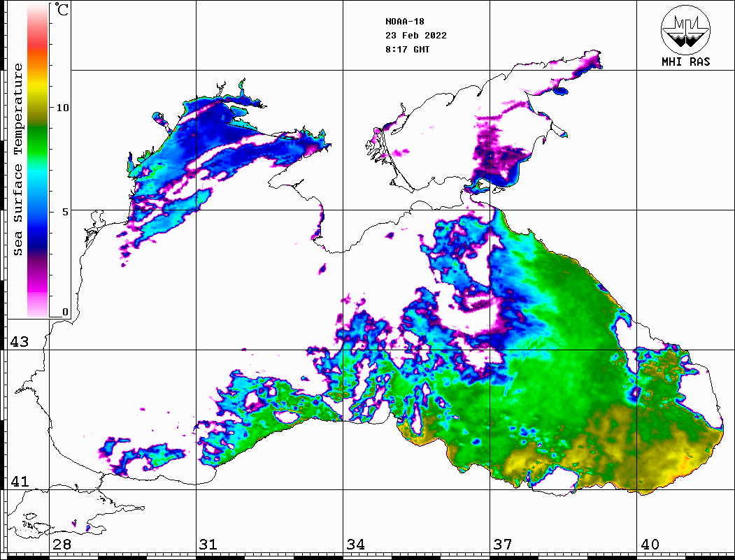Pick the red region of color bar
This screenshot has width=735, height=560.
tap(38, 42)
